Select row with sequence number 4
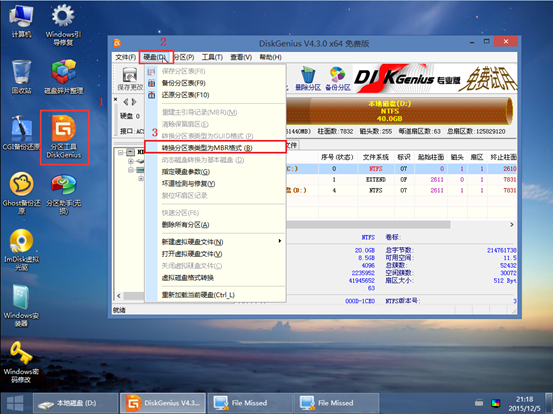 pos(401,190)
